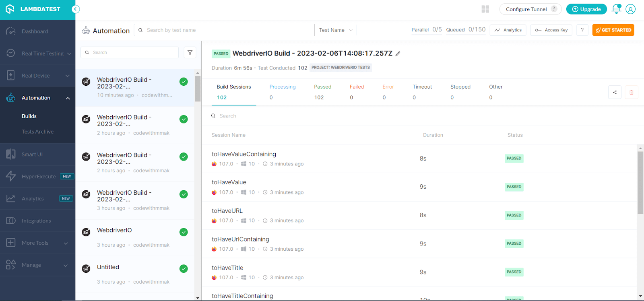
Task: Click the build list scrollbar thumb
Action: [198, 89]
